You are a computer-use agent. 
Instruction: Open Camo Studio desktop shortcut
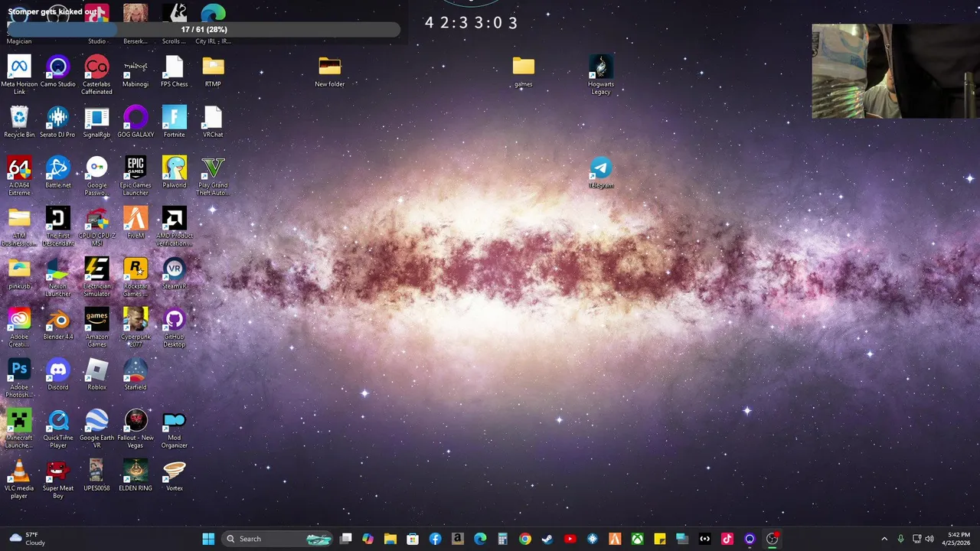pos(57,72)
